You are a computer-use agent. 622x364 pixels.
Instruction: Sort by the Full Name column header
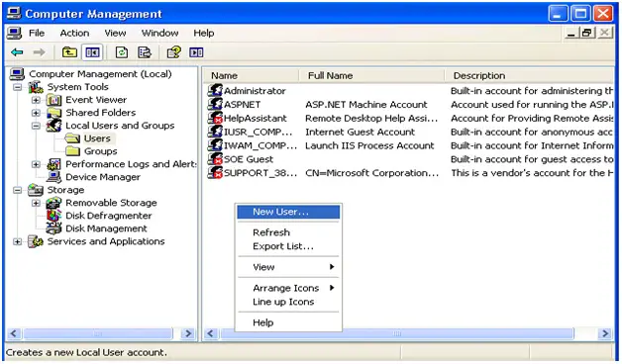371,75
